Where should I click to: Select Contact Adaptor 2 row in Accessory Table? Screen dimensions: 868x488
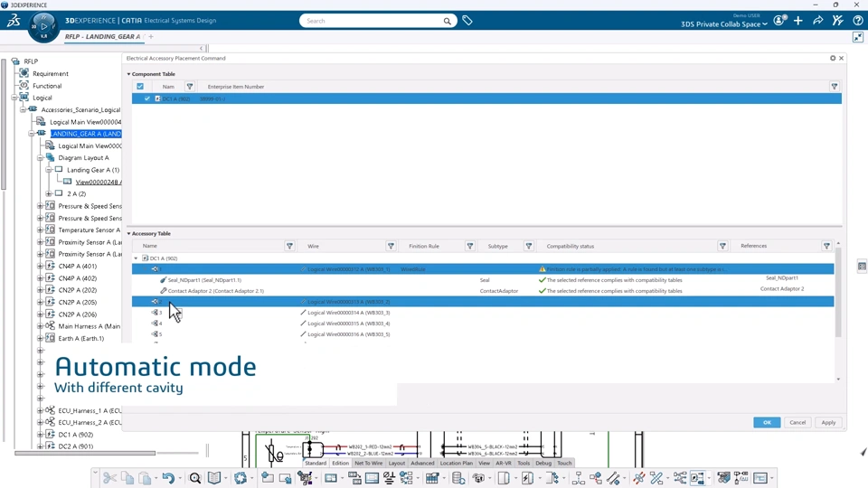pos(483,290)
